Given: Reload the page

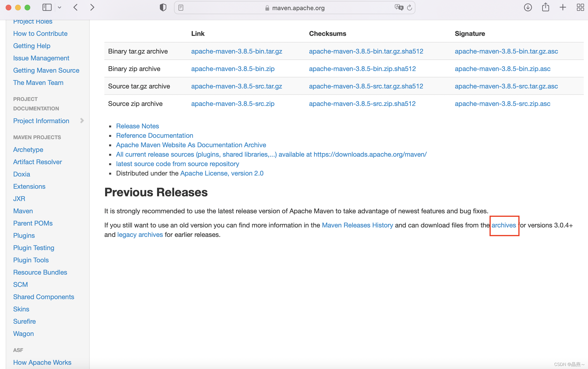Looking at the screenshot, I should coord(410,8).
